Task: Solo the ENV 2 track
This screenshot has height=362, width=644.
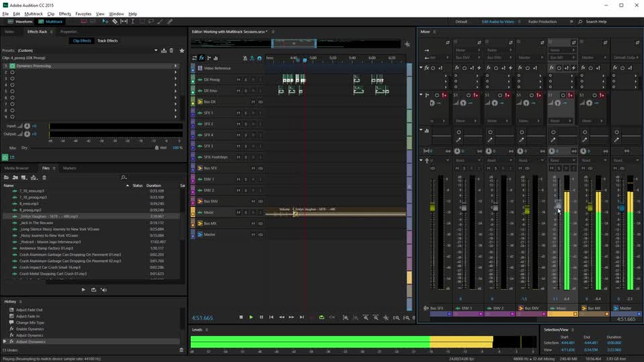Action: (x=246, y=190)
